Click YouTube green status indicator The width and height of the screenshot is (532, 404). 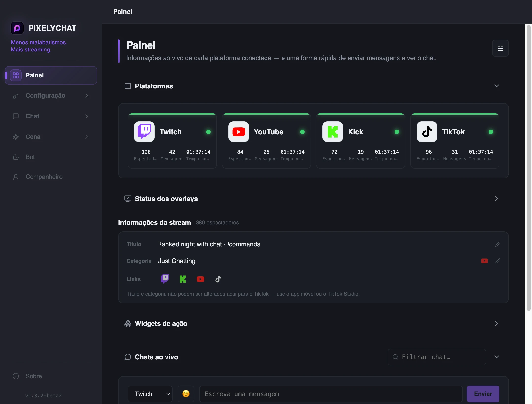(302, 132)
